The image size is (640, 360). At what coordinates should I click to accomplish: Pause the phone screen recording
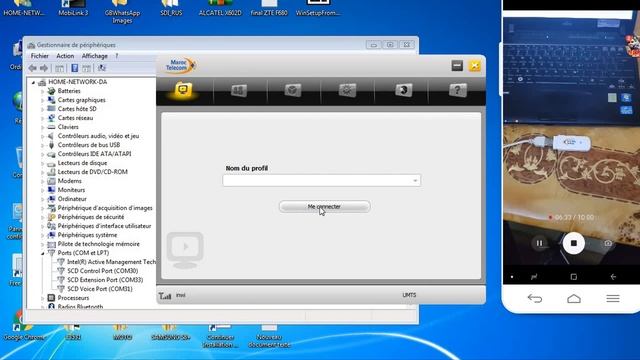point(539,243)
